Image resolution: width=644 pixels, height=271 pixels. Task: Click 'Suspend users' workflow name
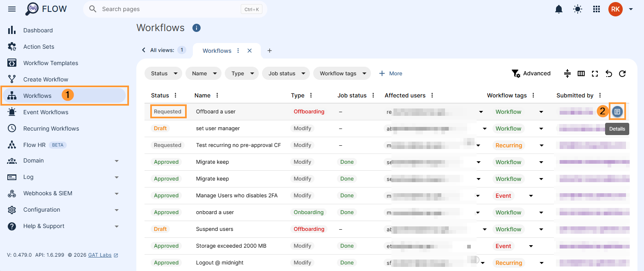[x=215, y=229]
